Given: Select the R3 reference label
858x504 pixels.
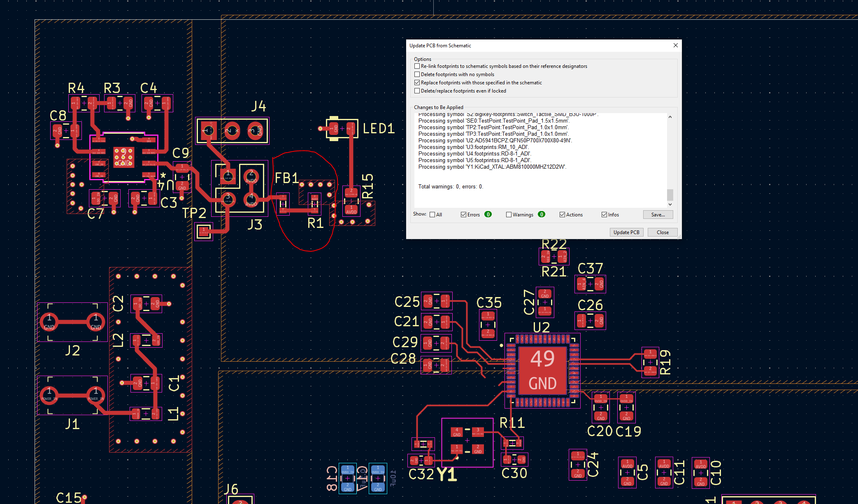Looking at the screenshot, I should click(112, 88).
